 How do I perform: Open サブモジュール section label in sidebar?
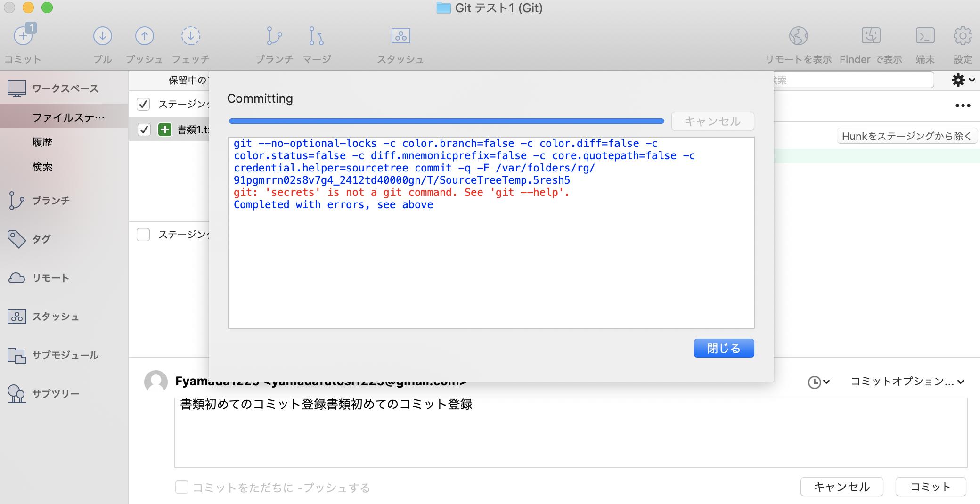pos(65,355)
